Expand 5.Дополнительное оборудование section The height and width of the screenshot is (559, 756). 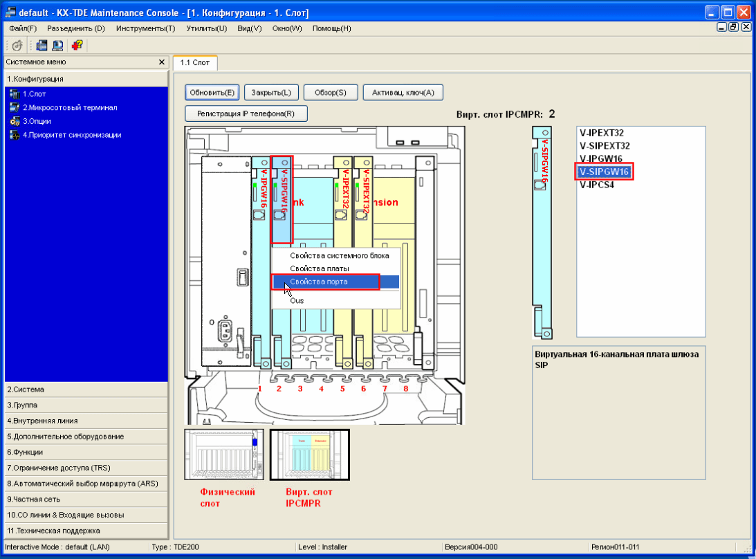point(86,437)
